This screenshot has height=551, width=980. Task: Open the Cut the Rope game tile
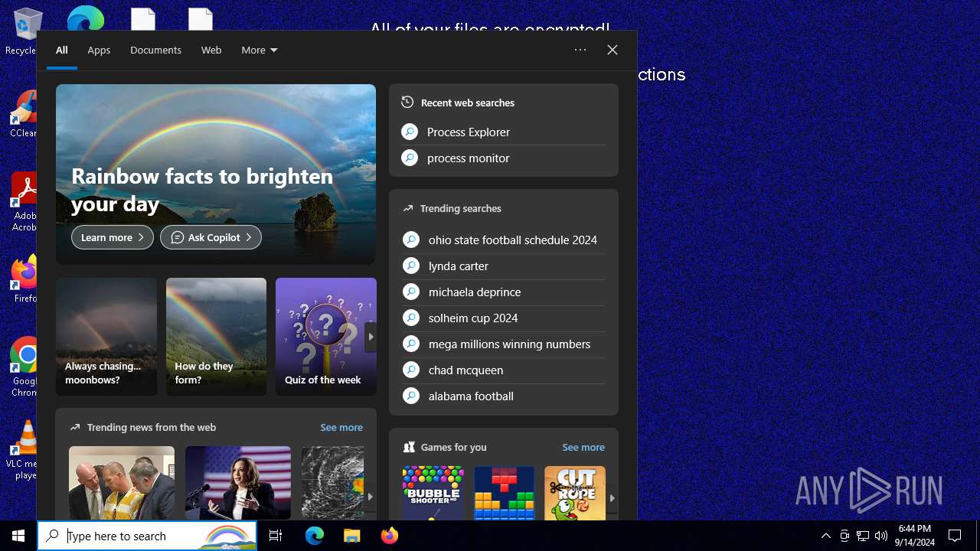click(x=575, y=494)
